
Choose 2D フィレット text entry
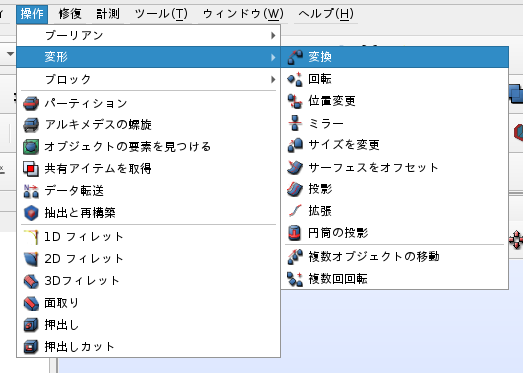coord(84,259)
